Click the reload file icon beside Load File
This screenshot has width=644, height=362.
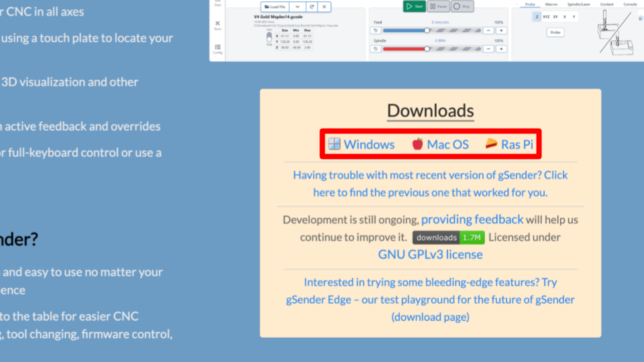click(312, 7)
